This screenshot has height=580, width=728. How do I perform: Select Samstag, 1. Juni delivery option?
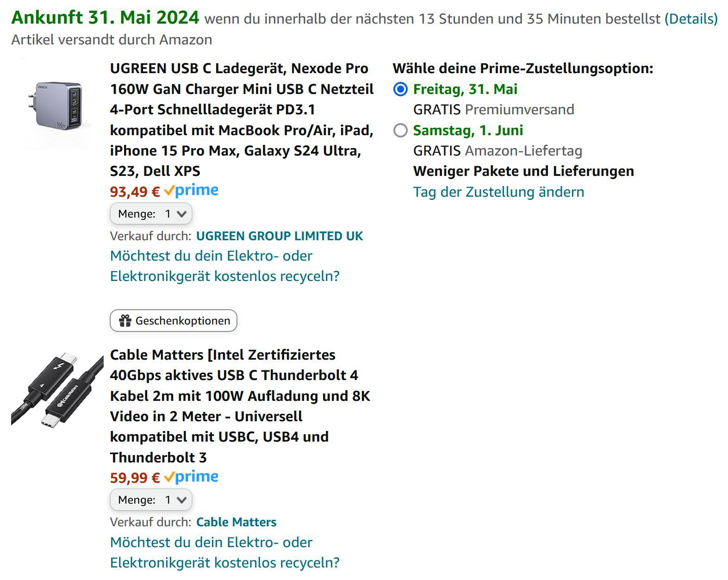(400, 131)
